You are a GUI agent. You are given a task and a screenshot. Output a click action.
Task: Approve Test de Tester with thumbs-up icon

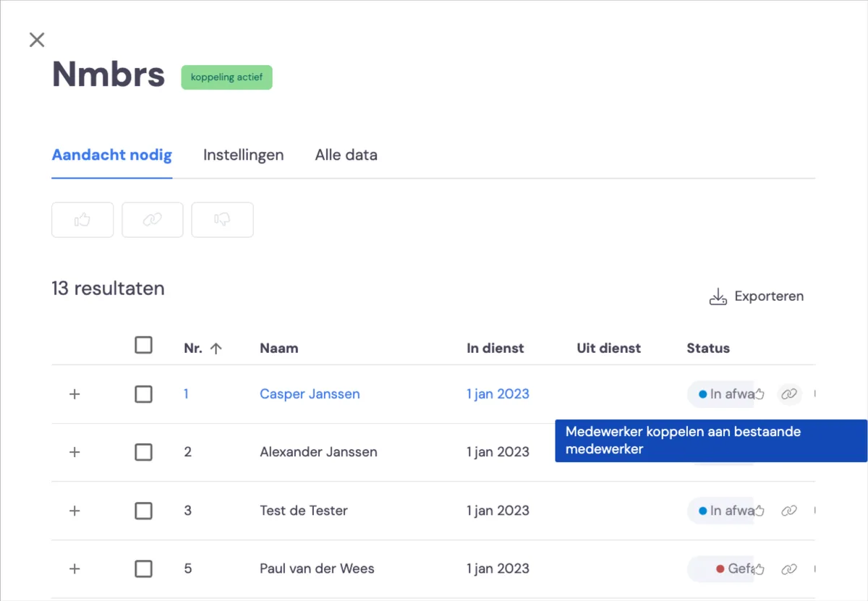759,511
